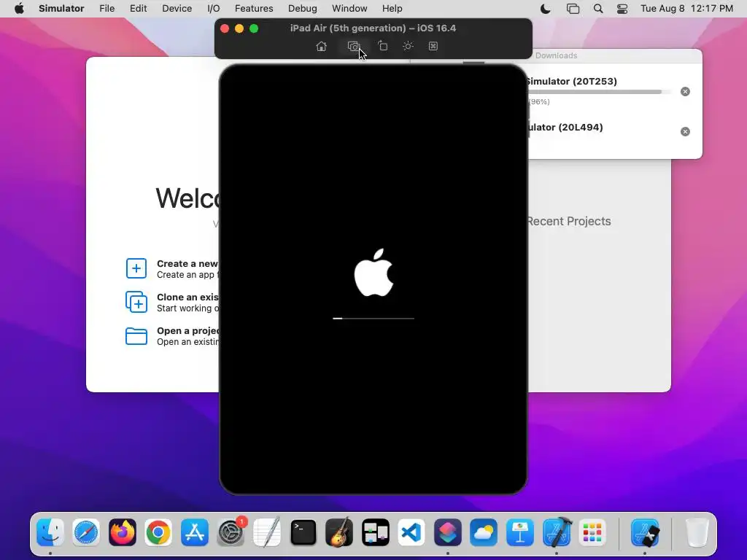Launch GarageBand from the Dock
Screen dimensions: 747x560
click(x=339, y=532)
